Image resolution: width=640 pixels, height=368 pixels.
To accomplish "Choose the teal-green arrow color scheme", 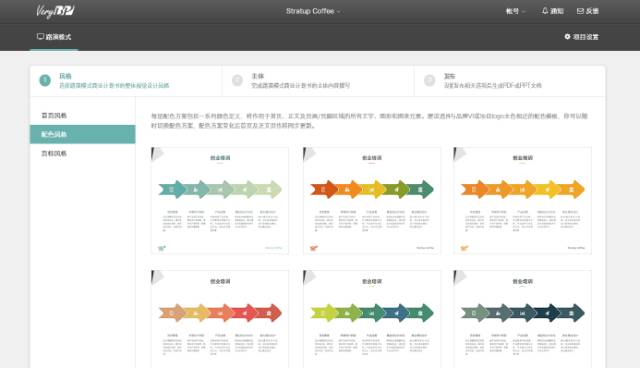I will [x=220, y=201].
